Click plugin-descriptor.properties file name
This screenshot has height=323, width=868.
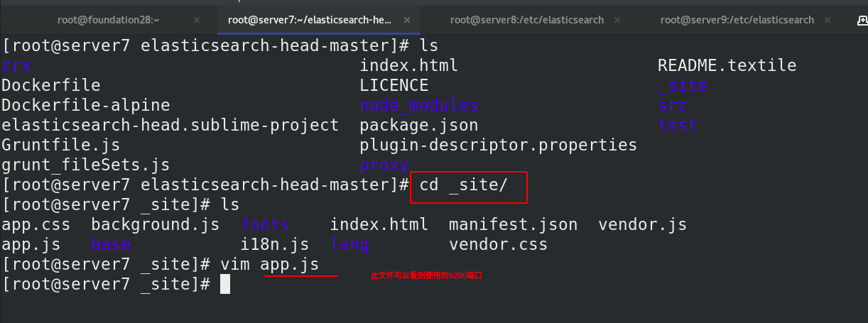pos(499,146)
